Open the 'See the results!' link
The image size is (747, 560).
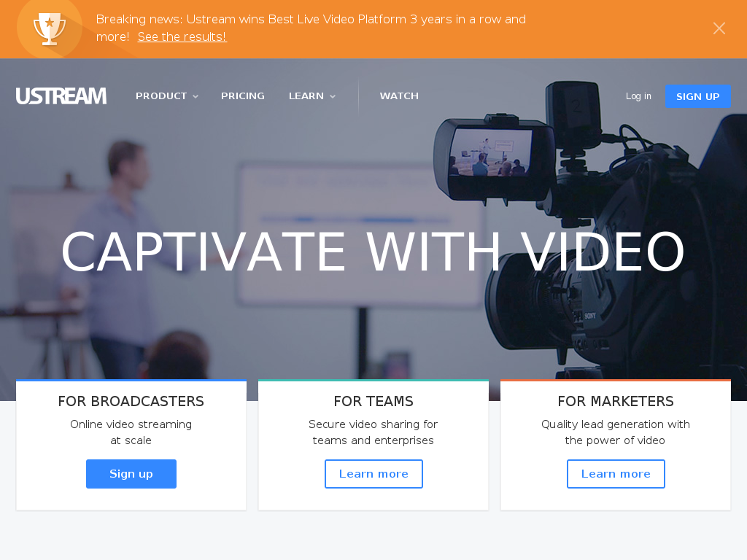pyautogui.click(x=182, y=36)
